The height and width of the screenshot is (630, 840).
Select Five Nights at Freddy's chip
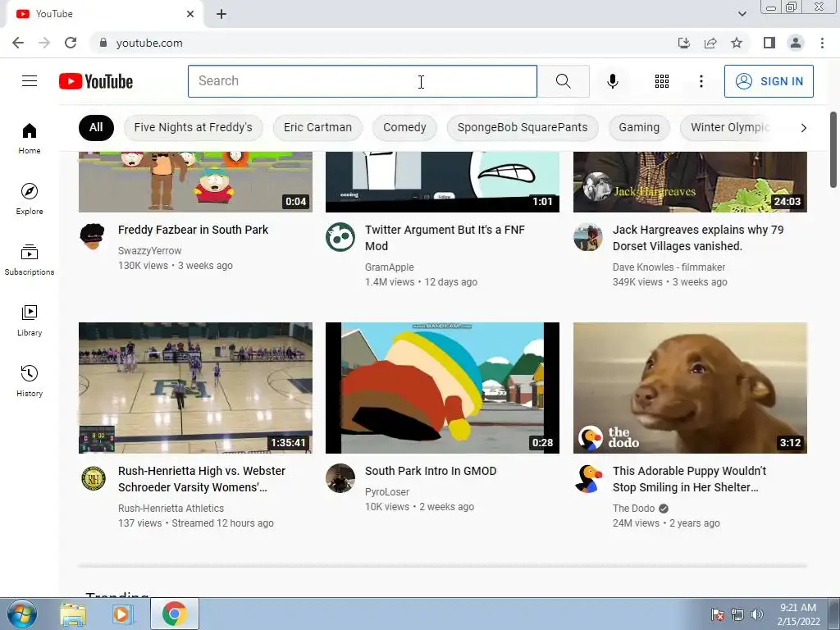pyautogui.click(x=193, y=127)
